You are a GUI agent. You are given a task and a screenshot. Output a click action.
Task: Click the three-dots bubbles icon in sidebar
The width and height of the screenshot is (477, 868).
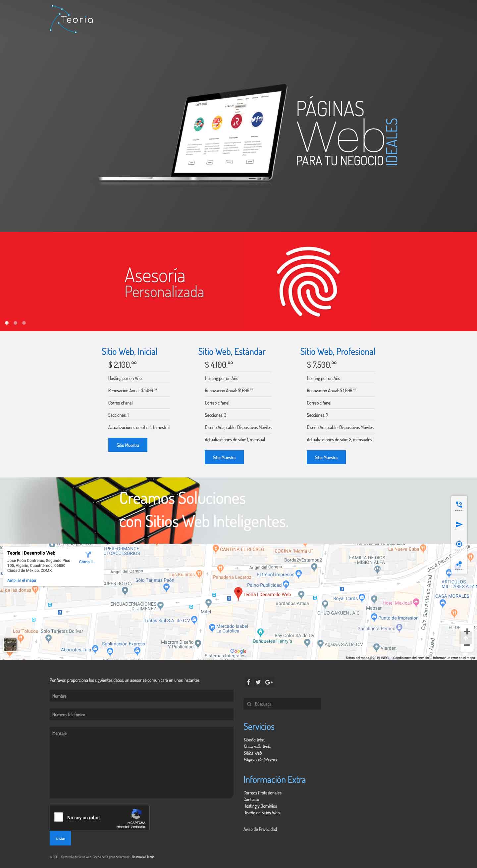[x=459, y=564]
